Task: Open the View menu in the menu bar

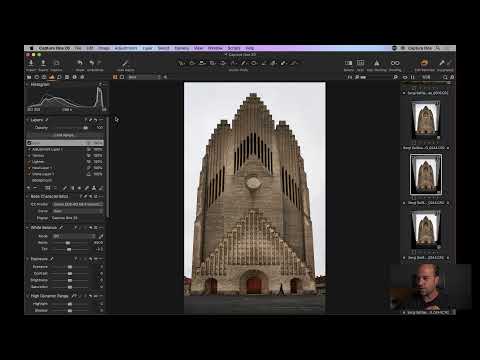Action: (x=198, y=48)
